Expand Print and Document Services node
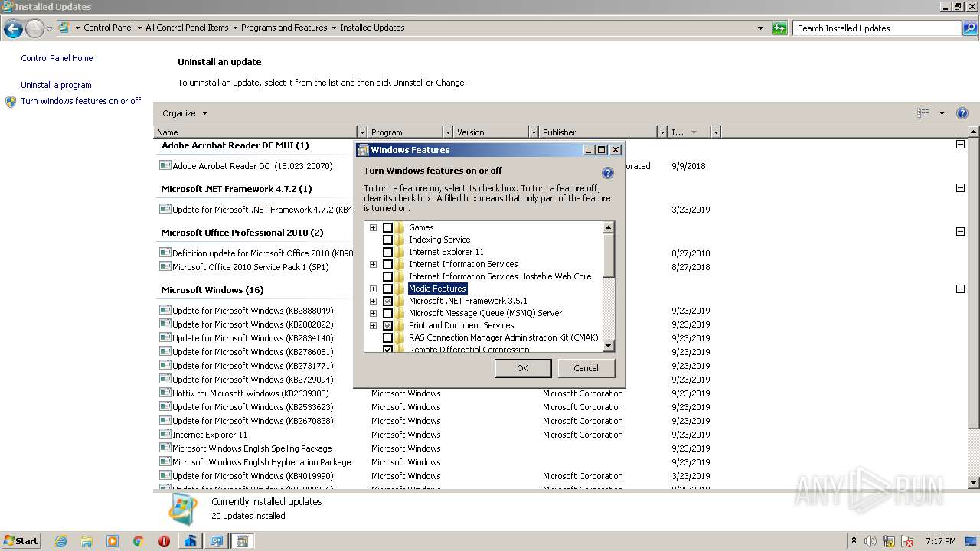 (373, 325)
